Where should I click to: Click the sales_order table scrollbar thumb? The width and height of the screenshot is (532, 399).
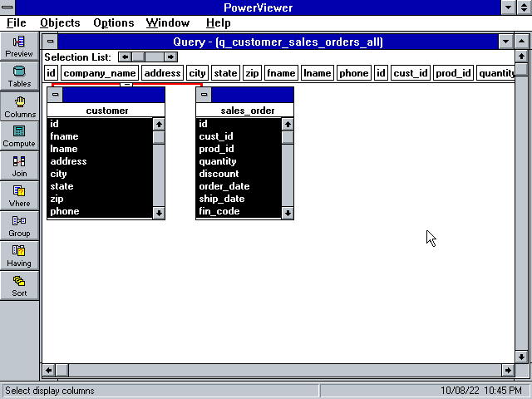point(288,138)
